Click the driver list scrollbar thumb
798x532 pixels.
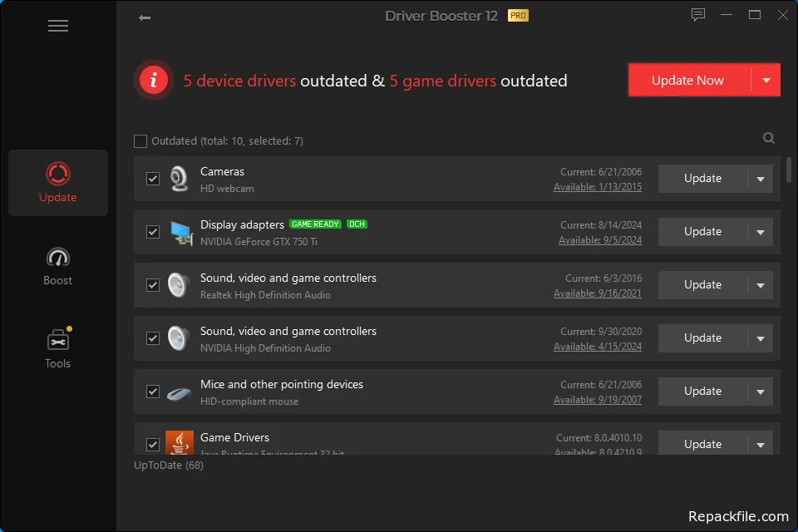(789, 170)
